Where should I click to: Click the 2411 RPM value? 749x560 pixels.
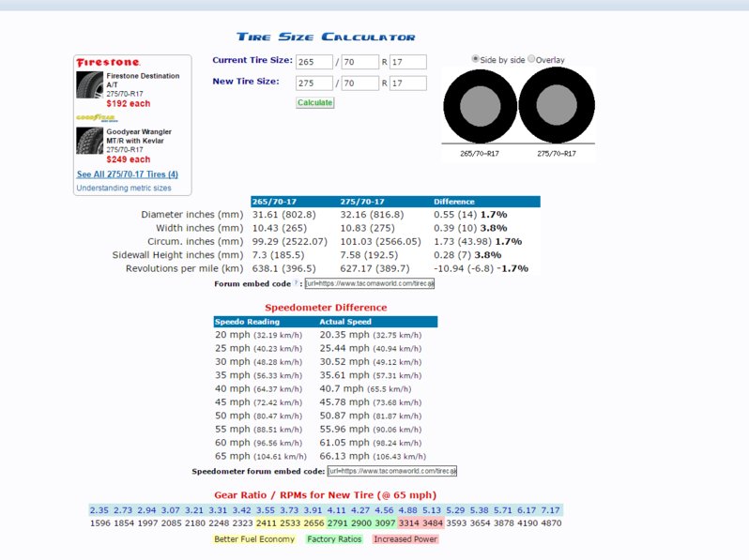point(266,523)
